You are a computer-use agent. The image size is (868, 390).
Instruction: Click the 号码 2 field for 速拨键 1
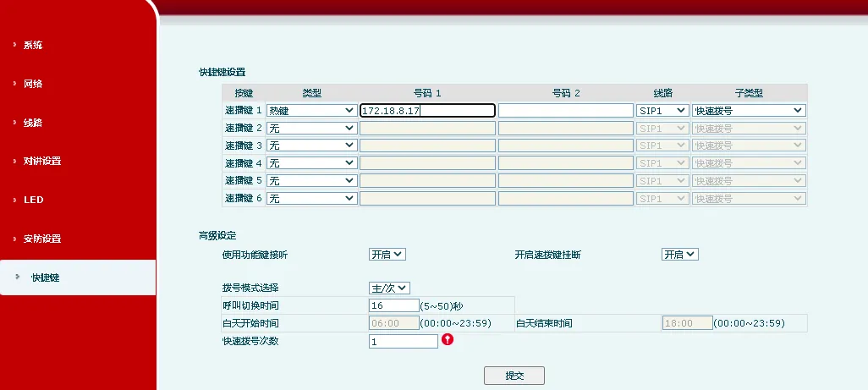[565, 110]
